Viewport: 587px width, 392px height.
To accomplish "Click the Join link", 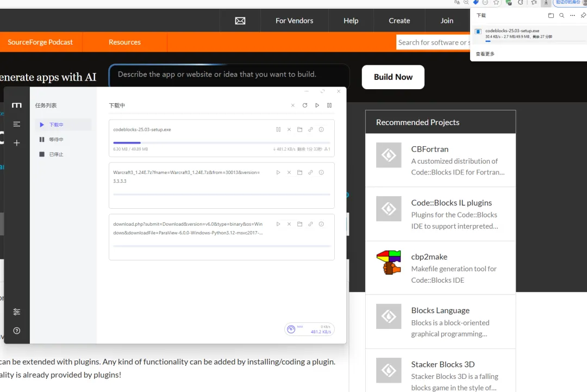I will click(x=447, y=21).
